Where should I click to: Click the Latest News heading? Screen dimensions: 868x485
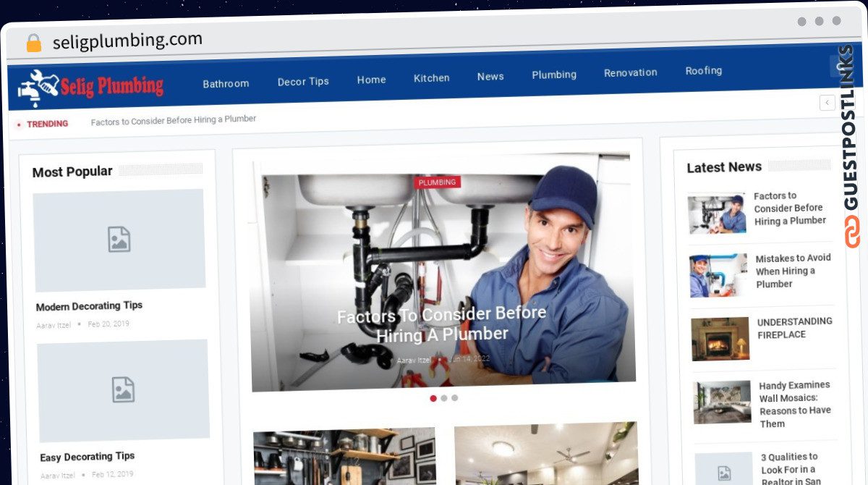pyautogui.click(x=724, y=167)
